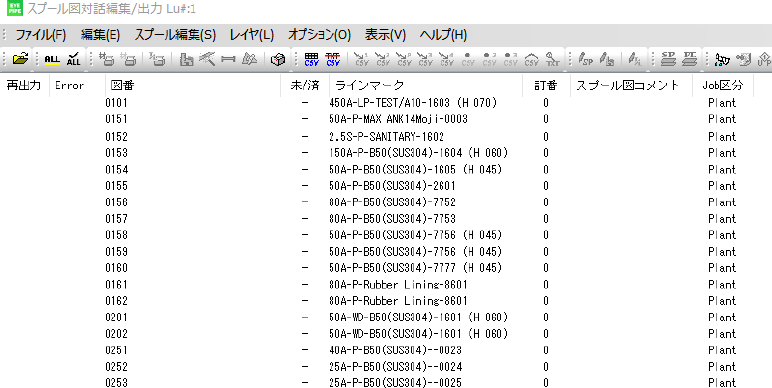The width and height of the screenshot is (772, 388).
Task: Click the arrow CSV icon numbered 4
Action: tap(446, 60)
